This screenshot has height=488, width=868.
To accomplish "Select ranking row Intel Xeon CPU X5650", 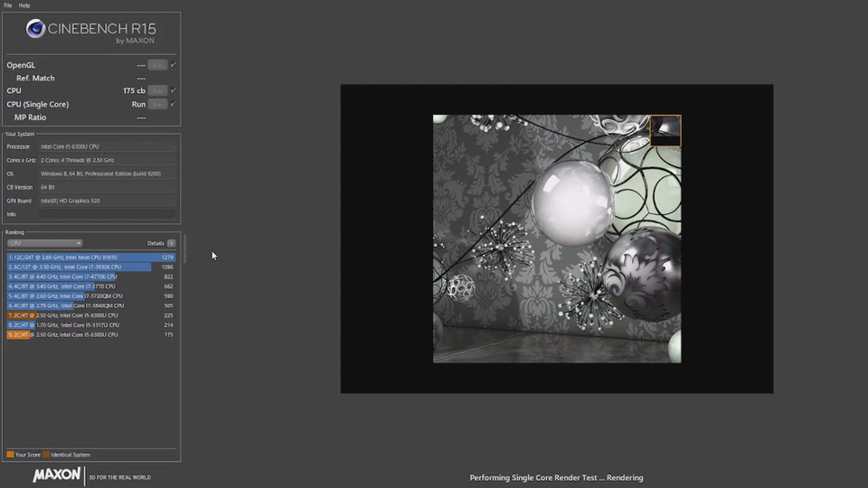I will pos(91,258).
